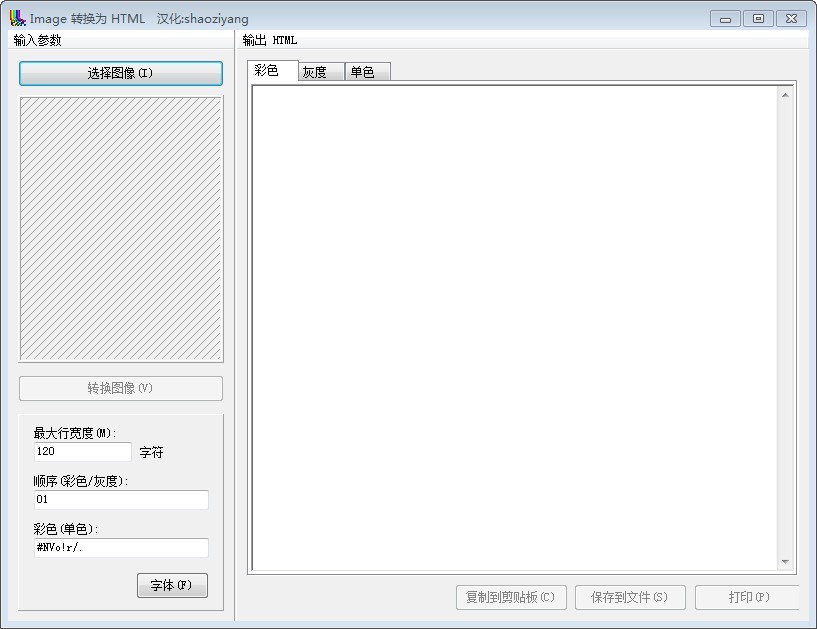This screenshot has height=629, width=817.
Task: Click the 打印 (P) print button
Action: (748, 597)
